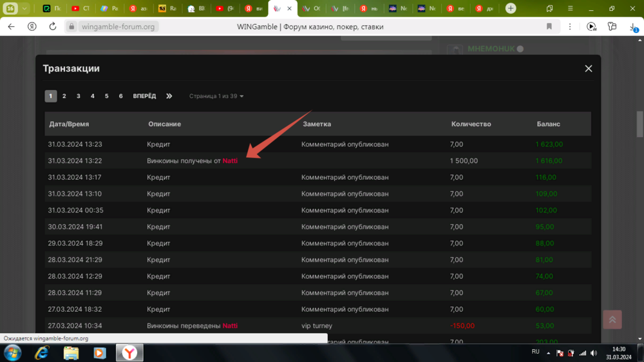Reload the page with refresh icon
The image size is (644, 362).
(53, 26)
